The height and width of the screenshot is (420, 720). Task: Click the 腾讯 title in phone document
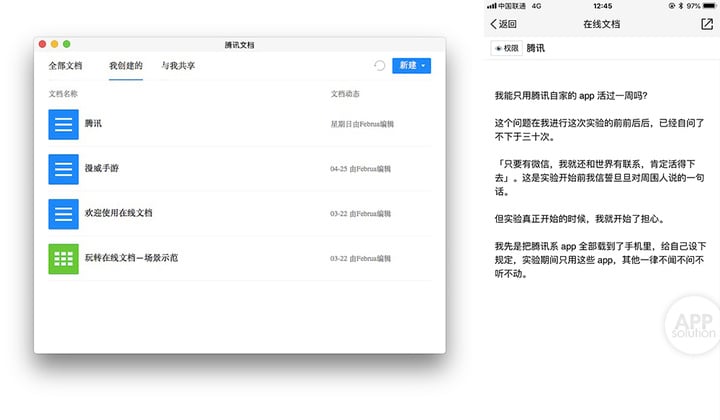click(x=535, y=48)
